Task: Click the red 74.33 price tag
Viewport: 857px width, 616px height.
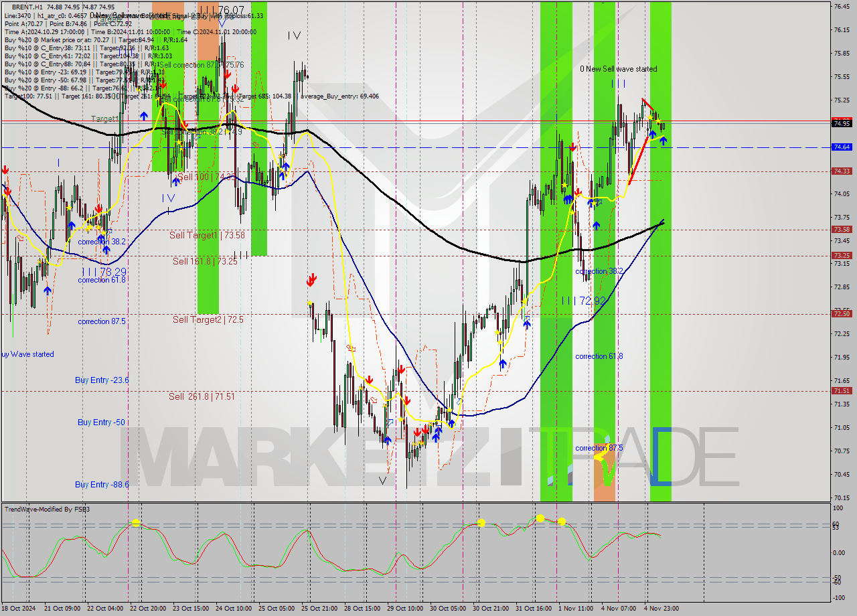Action: 842,171
